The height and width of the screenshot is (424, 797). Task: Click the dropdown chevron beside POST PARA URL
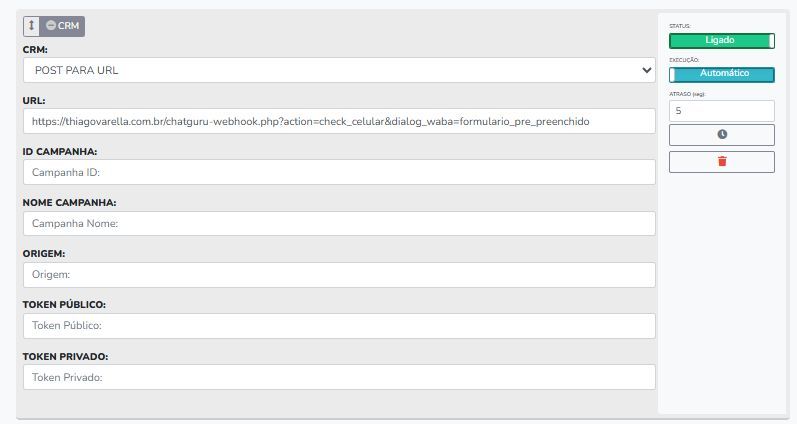[x=645, y=70]
